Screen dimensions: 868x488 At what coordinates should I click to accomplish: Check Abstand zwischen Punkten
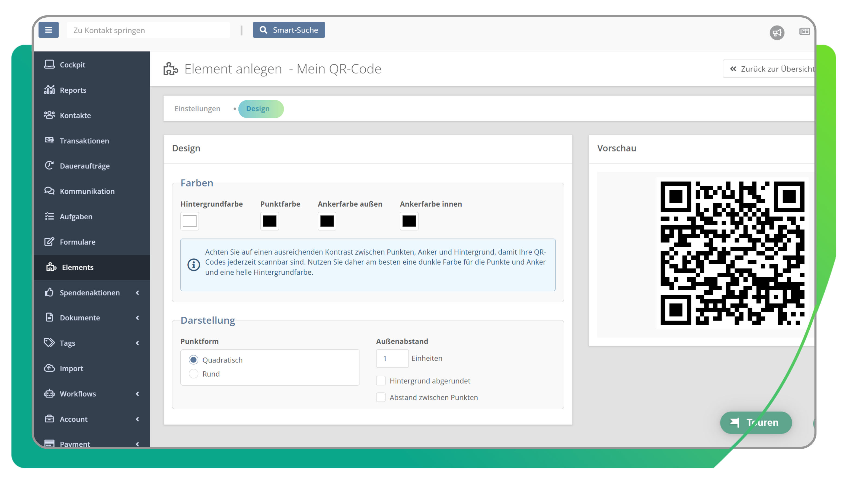coord(381,397)
